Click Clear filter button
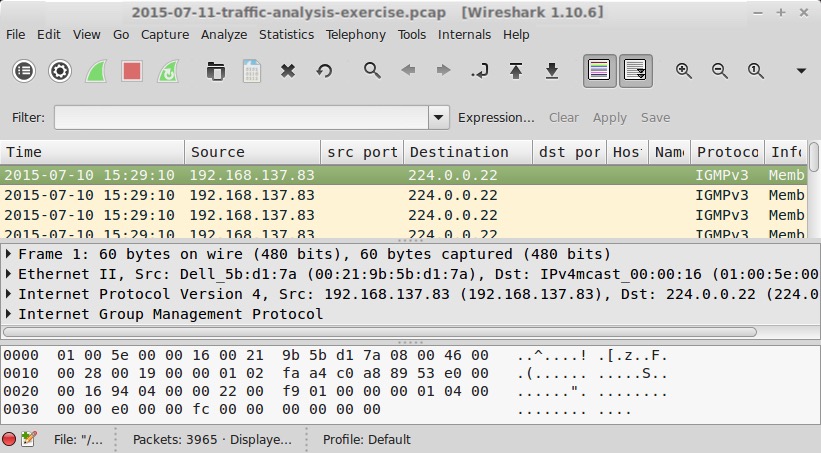The width and height of the screenshot is (821, 453). 564,118
